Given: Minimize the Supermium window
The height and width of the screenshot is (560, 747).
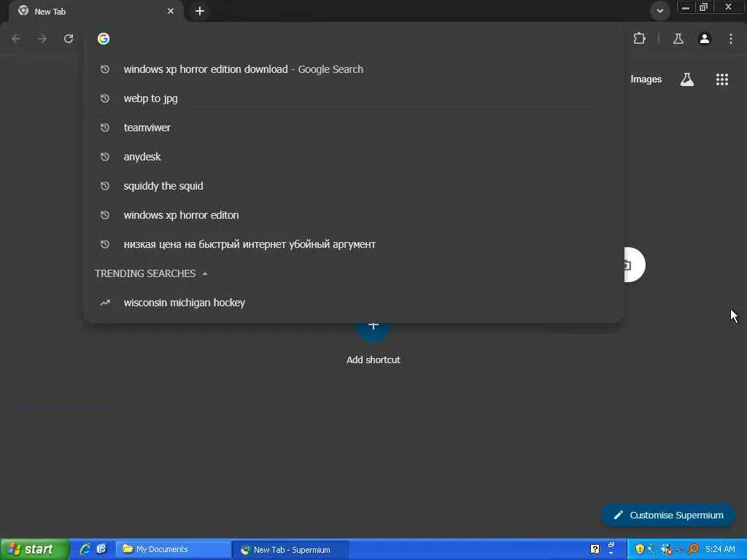Looking at the screenshot, I should point(686,7).
